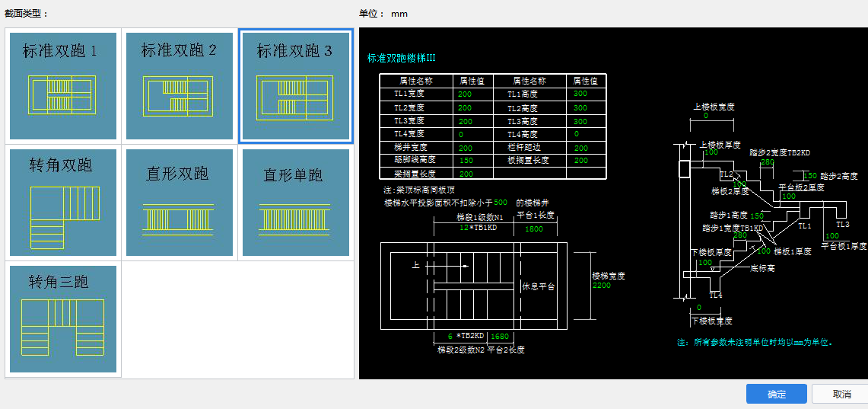Edit the TL2宽度 value 200
Viewport: 868px width, 409px height.
click(x=465, y=107)
